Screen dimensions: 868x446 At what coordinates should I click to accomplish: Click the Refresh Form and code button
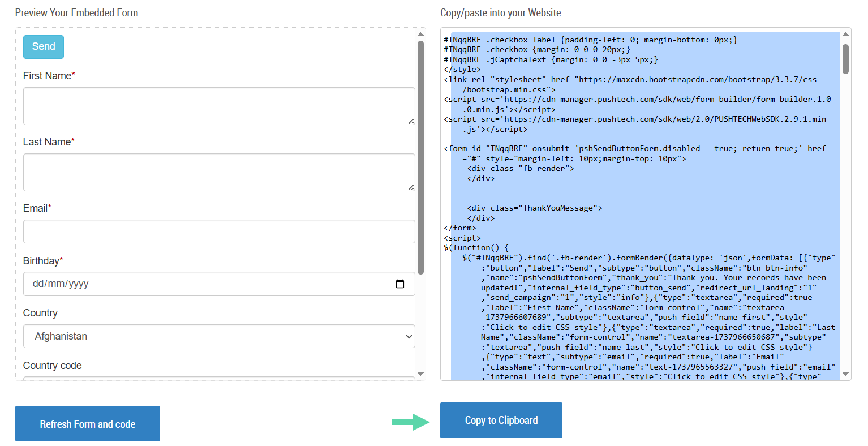[88, 424]
